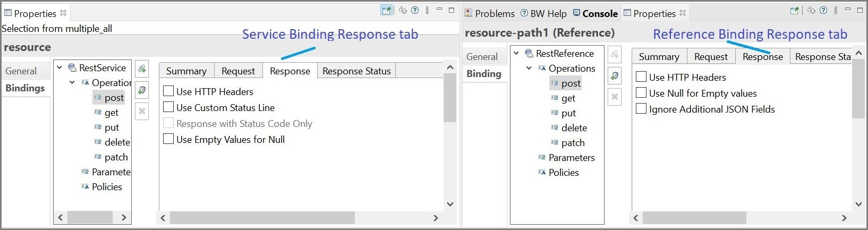868x230 pixels.
Task: Select Policies under RestService
Action: coord(101,186)
